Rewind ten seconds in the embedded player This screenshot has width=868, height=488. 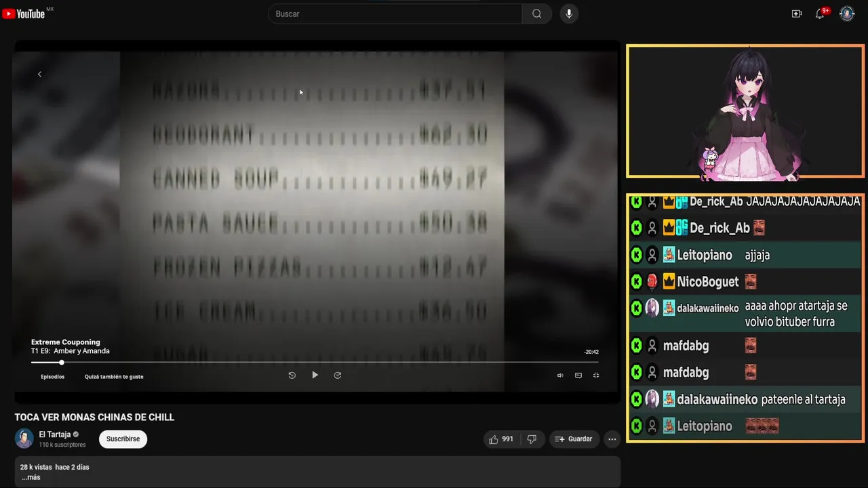292,375
